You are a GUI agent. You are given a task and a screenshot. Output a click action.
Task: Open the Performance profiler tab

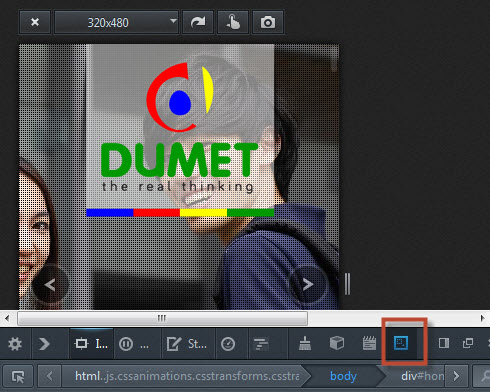(228, 344)
